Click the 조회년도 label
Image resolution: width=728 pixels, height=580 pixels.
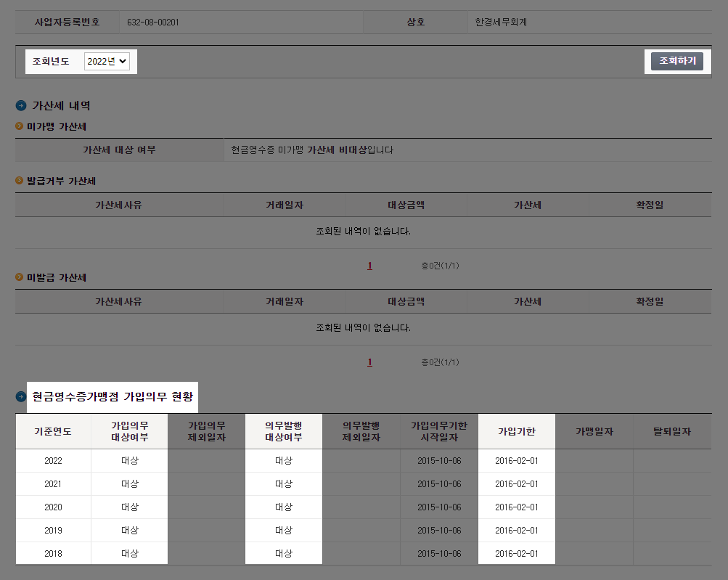pyautogui.click(x=51, y=61)
